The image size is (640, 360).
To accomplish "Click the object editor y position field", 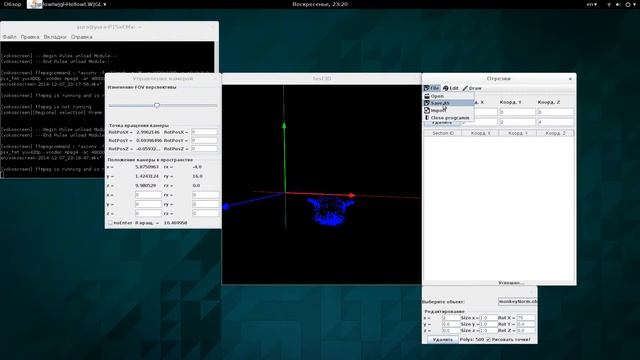I will click(451, 324).
